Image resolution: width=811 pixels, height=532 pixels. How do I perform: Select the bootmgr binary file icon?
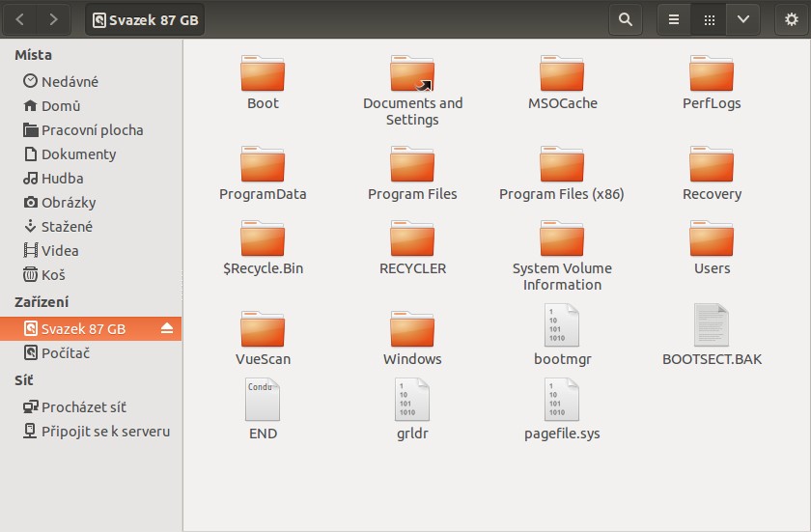click(x=562, y=326)
